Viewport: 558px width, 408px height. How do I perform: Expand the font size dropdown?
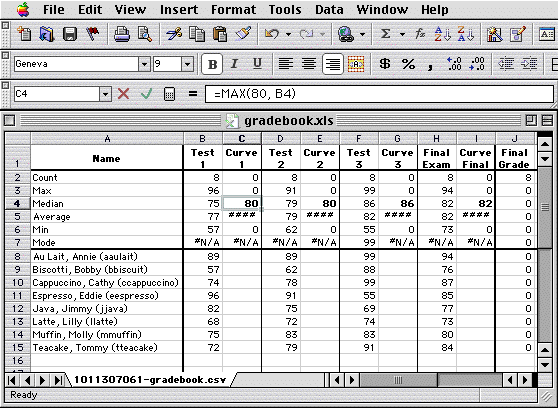pyautogui.click(x=187, y=64)
